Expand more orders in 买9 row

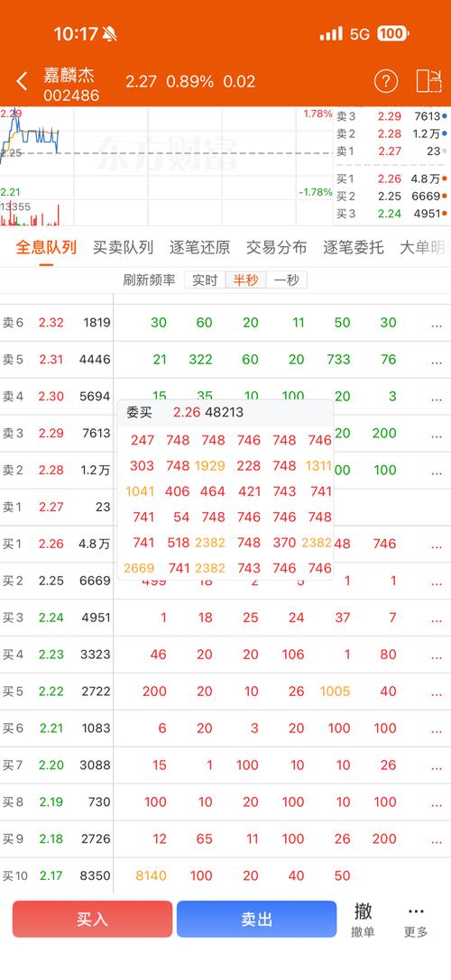[x=437, y=839]
